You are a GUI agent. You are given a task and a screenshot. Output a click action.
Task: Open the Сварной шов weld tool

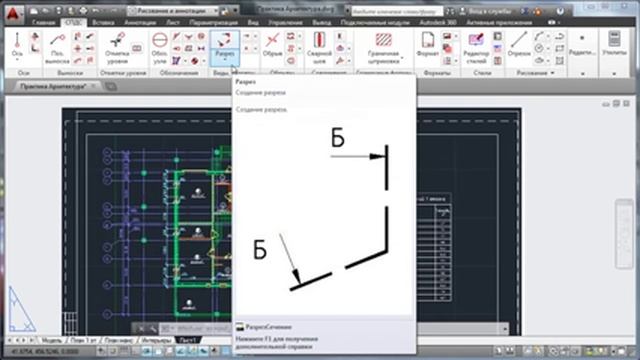pos(319,48)
